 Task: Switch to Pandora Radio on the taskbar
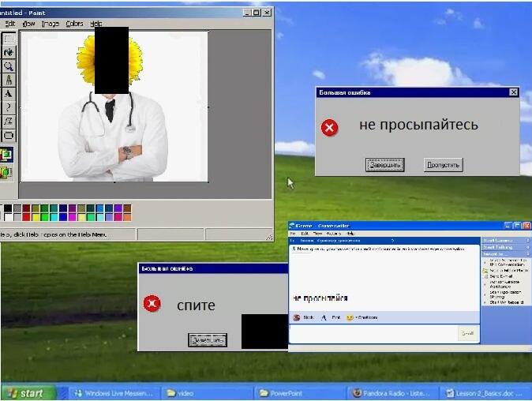pos(392,393)
